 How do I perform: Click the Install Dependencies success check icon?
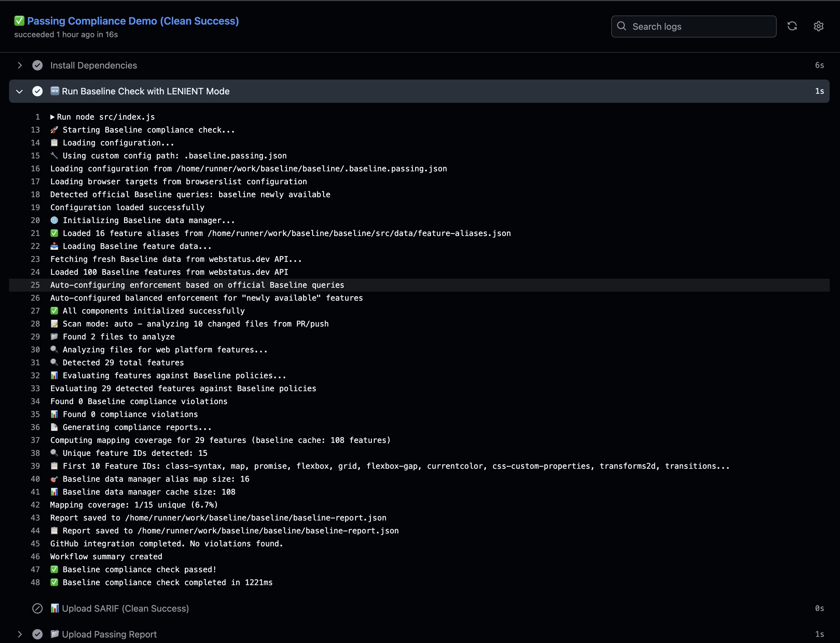point(37,65)
